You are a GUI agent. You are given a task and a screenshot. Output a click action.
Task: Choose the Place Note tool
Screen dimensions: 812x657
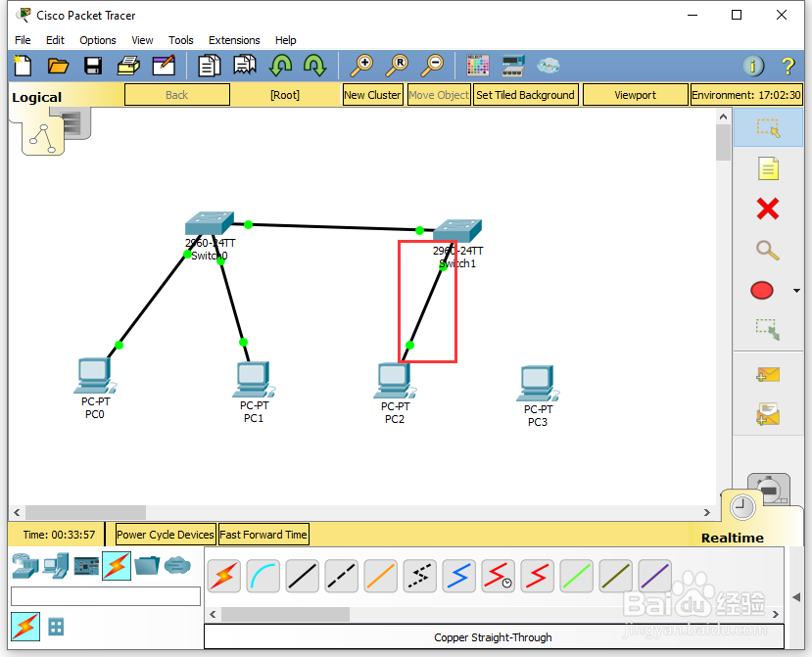point(768,168)
